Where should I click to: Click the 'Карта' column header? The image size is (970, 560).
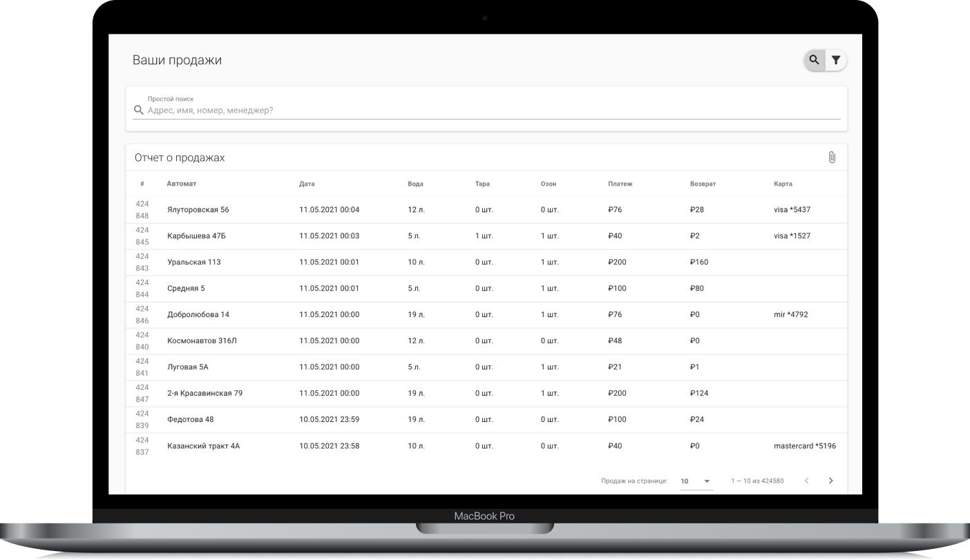pyautogui.click(x=783, y=184)
